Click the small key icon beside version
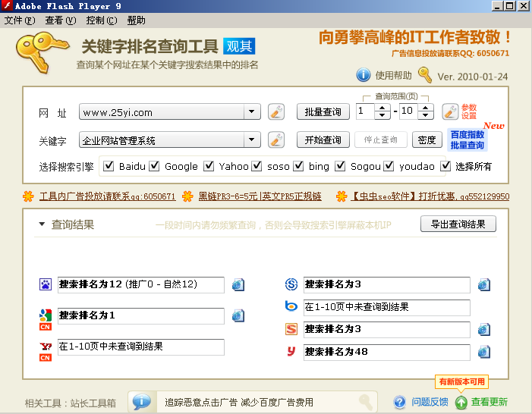The height and width of the screenshot is (414, 532). coord(425,75)
